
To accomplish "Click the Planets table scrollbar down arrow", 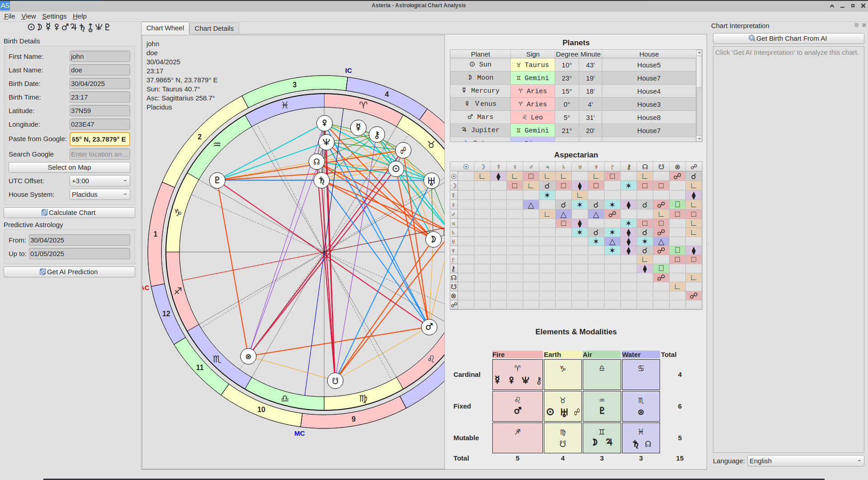I will click(x=699, y=139).
